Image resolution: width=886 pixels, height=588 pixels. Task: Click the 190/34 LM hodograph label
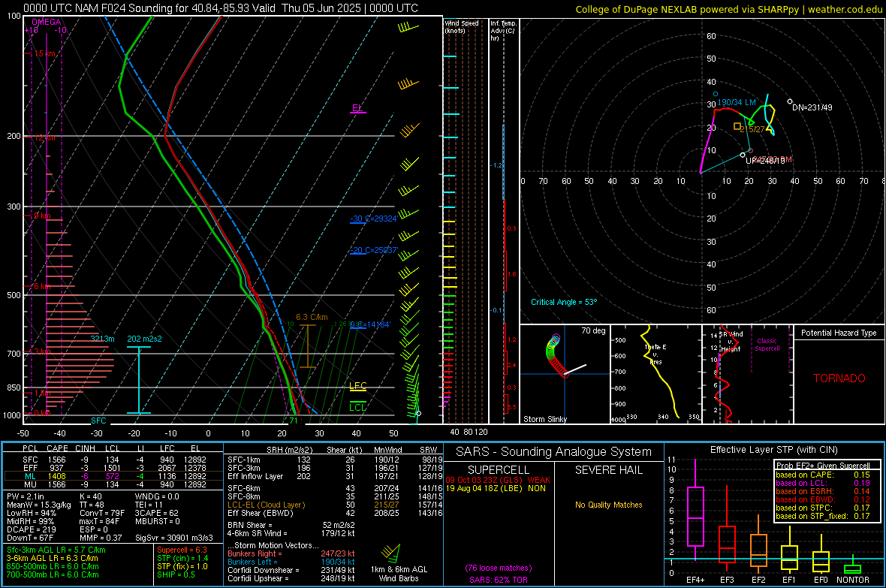click(x=737, y=102)
